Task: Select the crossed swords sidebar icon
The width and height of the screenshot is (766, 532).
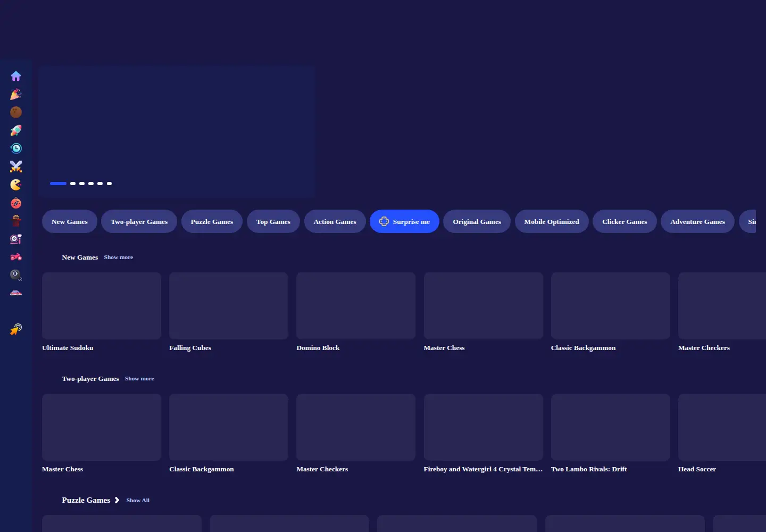Action: click(16, 167)
